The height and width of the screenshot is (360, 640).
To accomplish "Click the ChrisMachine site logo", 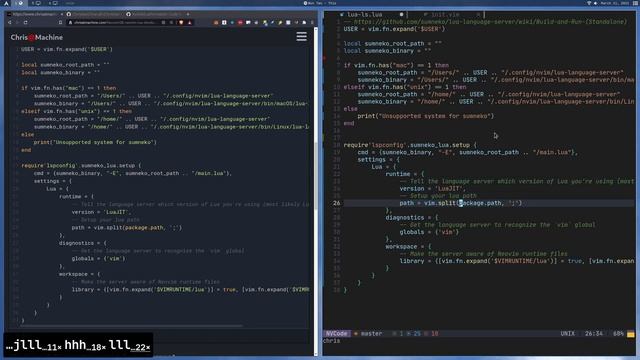I will point(37,37).
